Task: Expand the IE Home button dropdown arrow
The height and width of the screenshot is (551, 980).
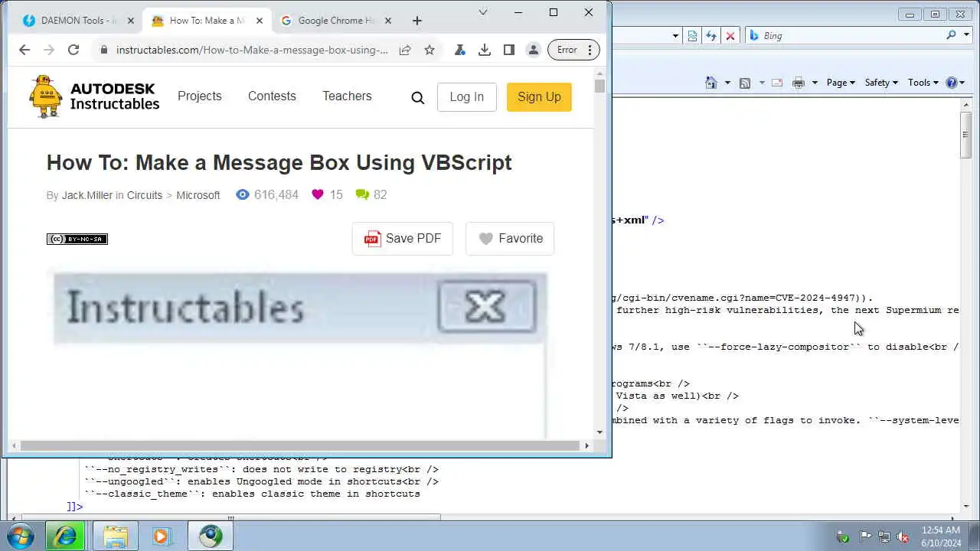Action: (x=727, y=83)
